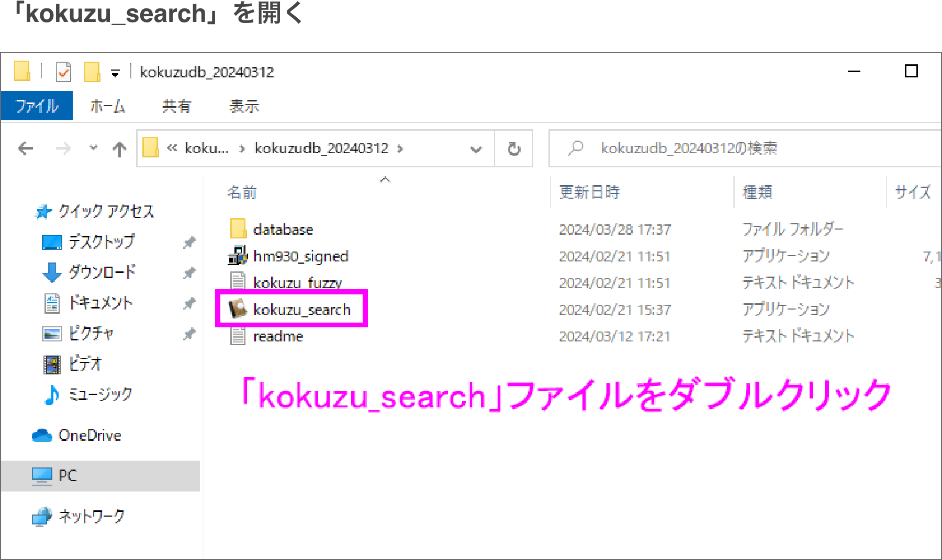The height and width of the screenshot is (560, 942).
Task: Refresh the current folder view
Action: point(514,148)
